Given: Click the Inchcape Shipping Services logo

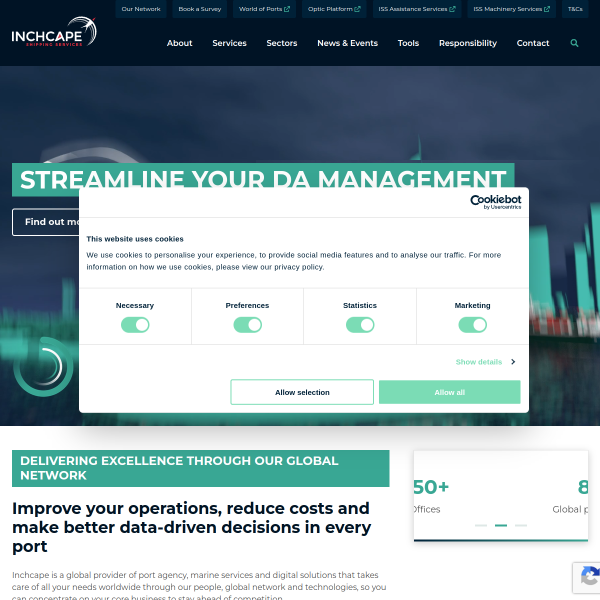Looking at the screenshot, I should [54, 36].
